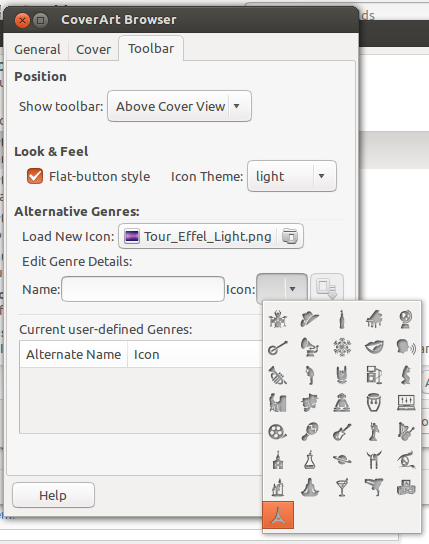Pick the planet Saturn genre icon

[x=342, y=460]
